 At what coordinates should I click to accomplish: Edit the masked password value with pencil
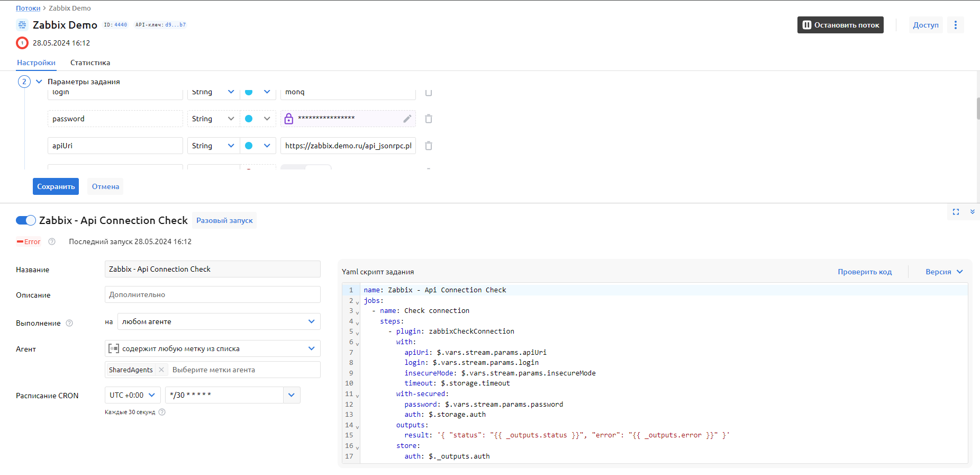click(x=407, y=119)
